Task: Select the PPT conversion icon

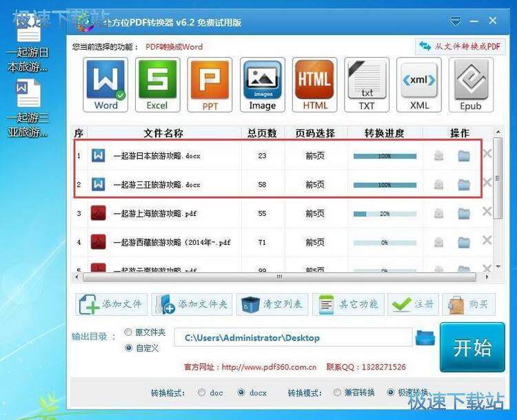Action: coord(210,85)
